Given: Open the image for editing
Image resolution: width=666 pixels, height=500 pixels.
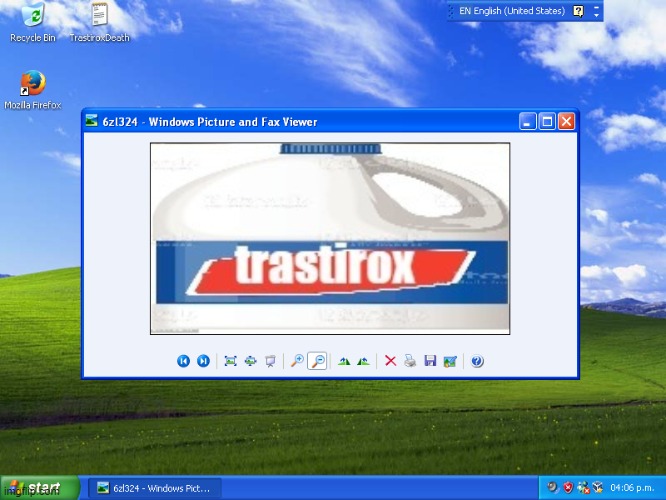Looking at the screenshot, I should pos(450,362).
